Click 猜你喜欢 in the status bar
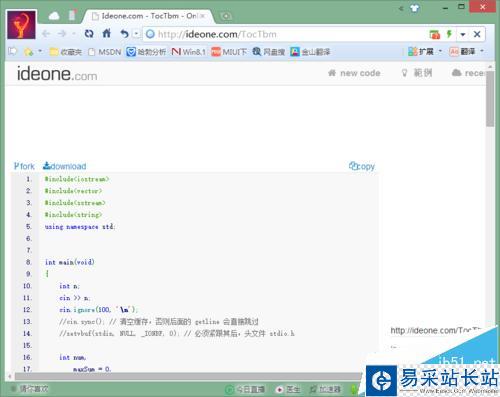Screen dimensions: 500x397 pos(30,389)
